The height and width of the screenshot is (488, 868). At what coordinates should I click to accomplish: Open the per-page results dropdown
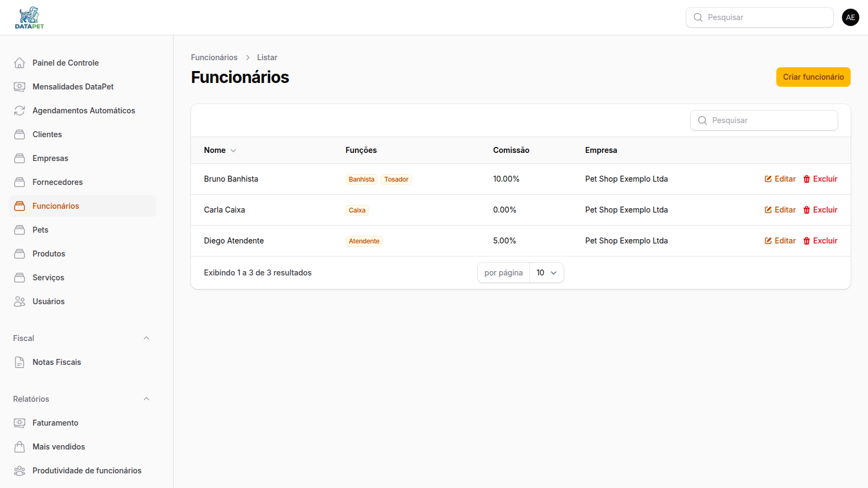point(547,273)
